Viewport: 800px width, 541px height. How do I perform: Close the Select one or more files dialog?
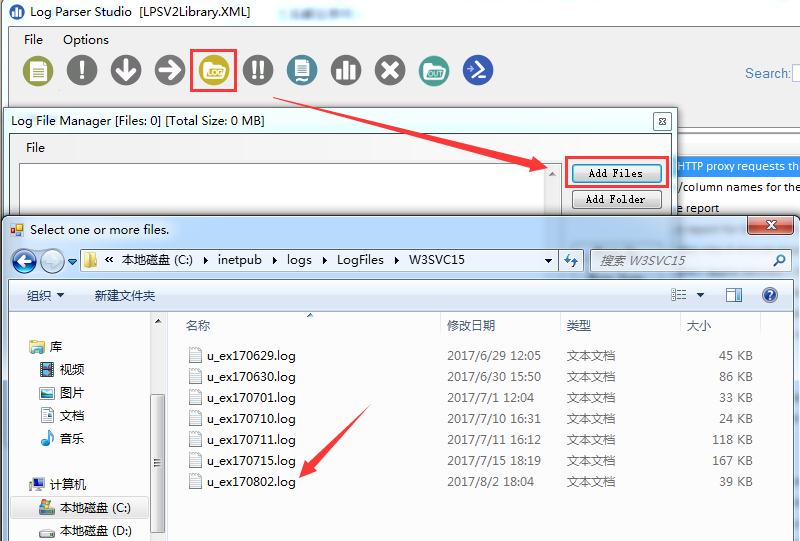coord(771,225)
